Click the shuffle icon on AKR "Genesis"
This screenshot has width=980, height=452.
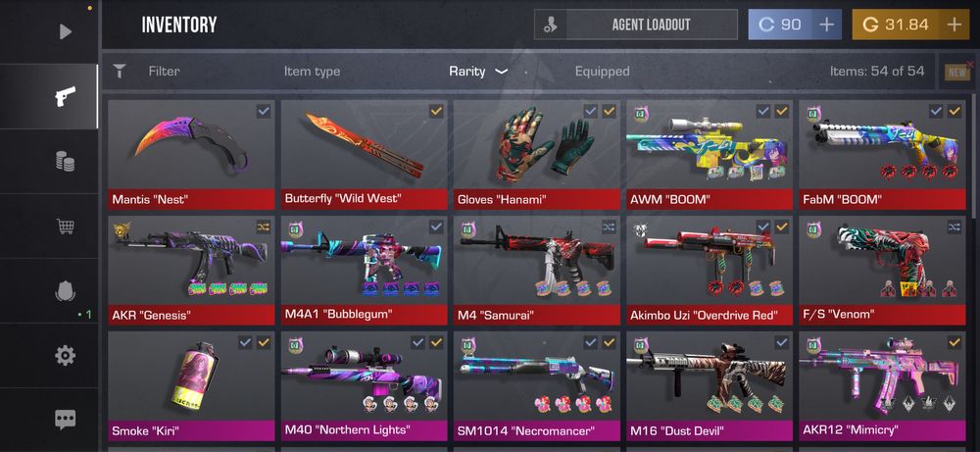click(263, 226)
